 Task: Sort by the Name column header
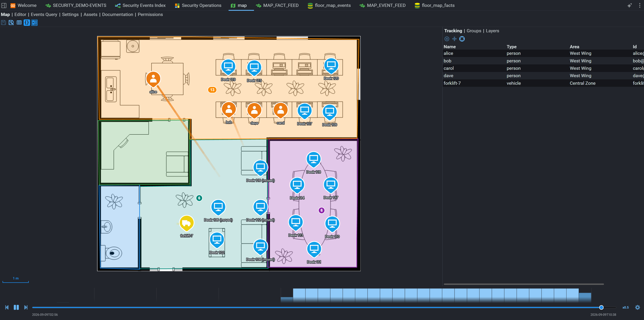point(450,47)
